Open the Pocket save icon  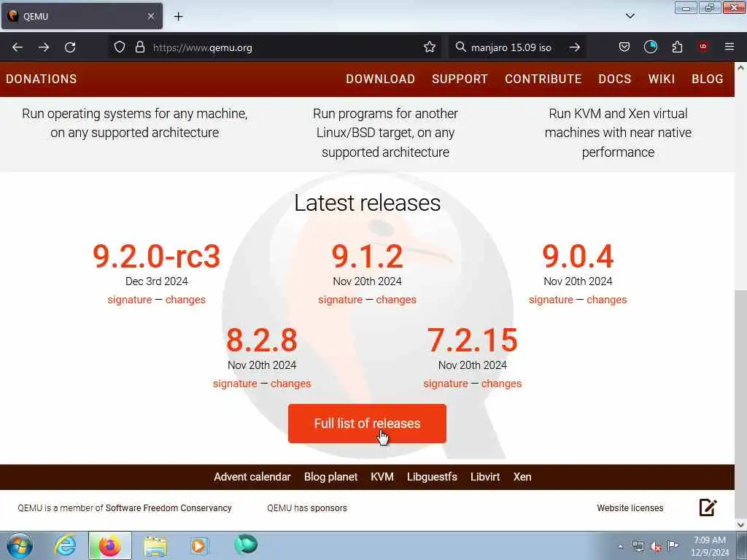coord(624,47)
